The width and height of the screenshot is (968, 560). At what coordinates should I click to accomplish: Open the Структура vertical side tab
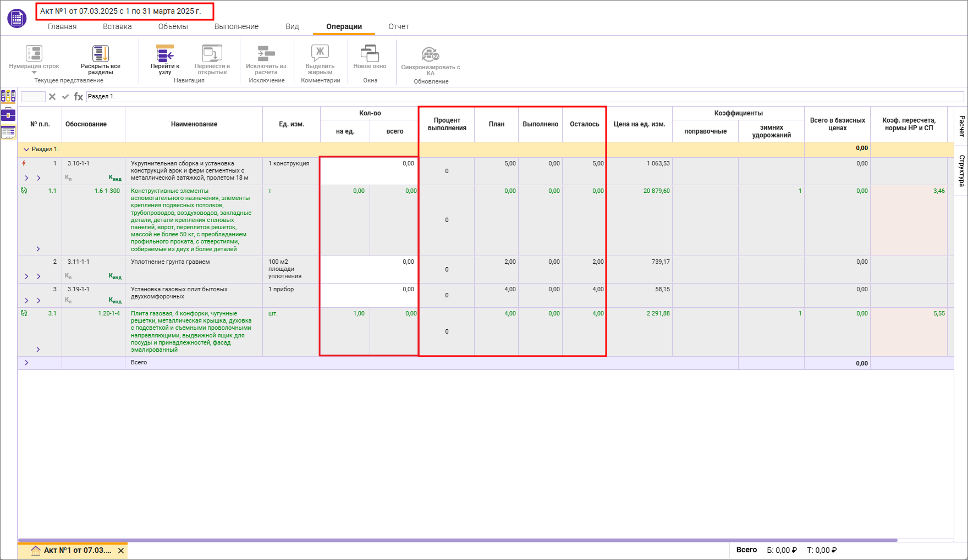click(x=961, y=170)
